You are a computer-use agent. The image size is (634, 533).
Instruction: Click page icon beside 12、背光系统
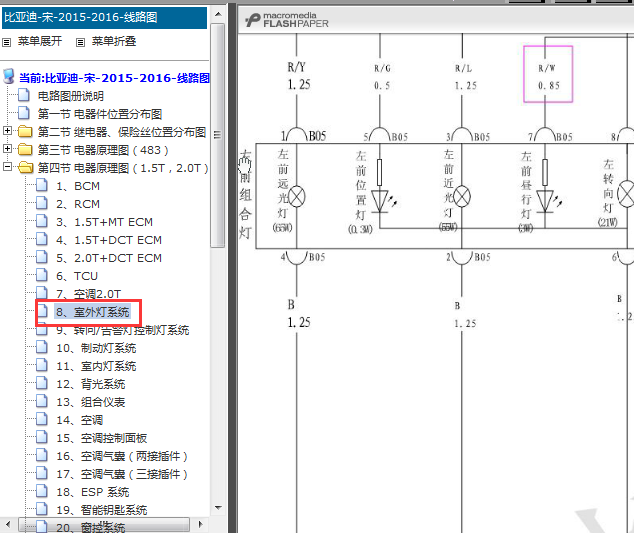tap(42, 383)
